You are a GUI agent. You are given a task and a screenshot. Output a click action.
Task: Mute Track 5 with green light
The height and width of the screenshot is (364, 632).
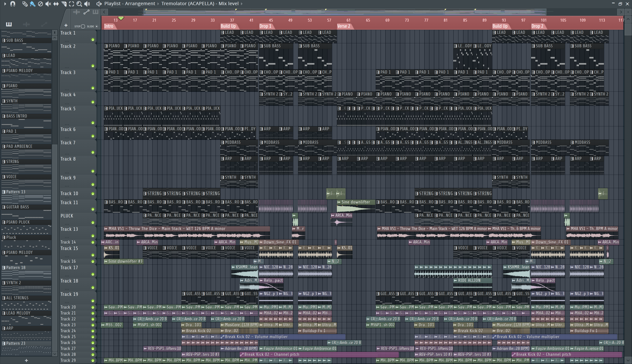click(93, 123)
